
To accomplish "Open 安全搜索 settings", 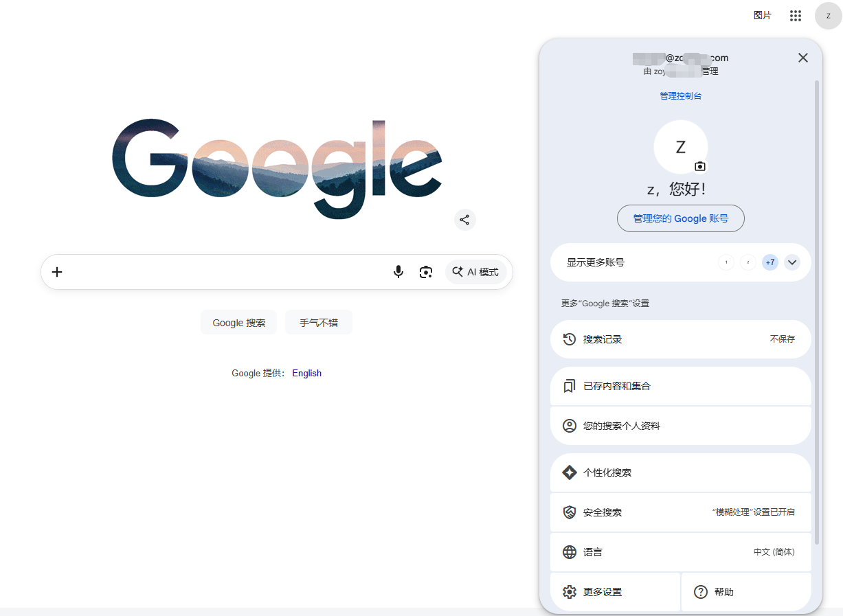I will (681, 512).
